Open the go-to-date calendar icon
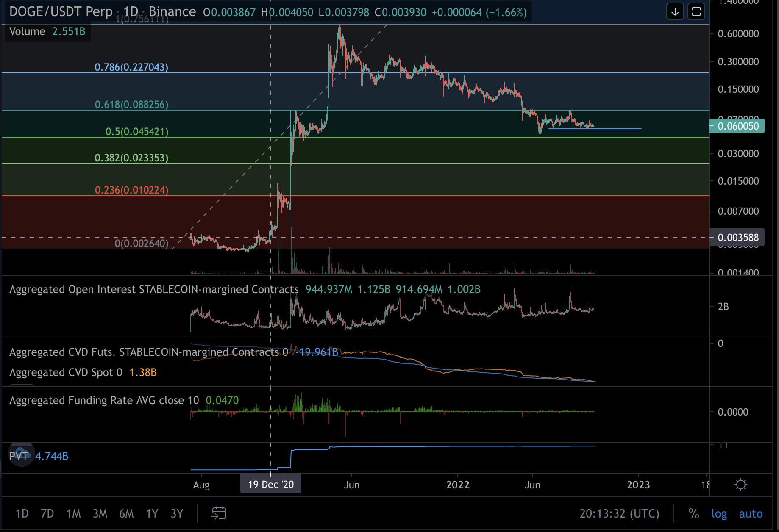The image size is (779, 532). click(219, 513)
